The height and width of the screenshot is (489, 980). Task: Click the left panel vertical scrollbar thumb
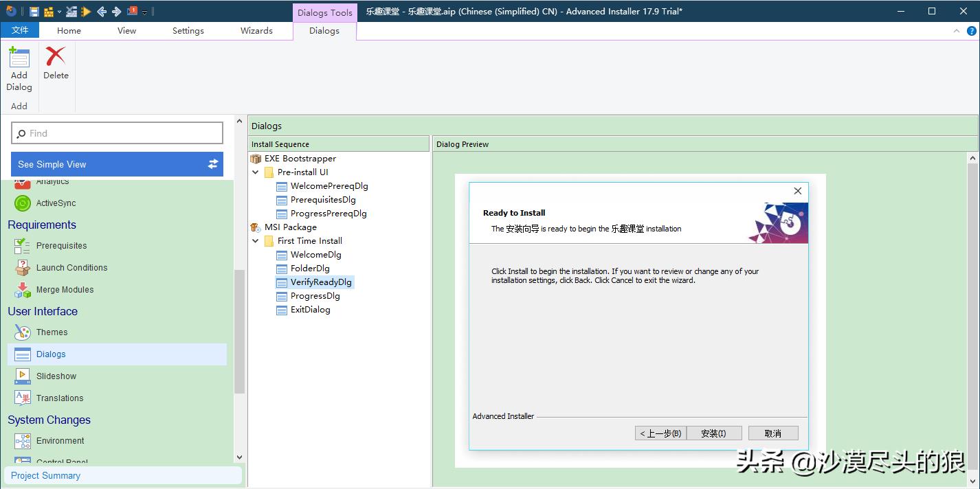point(239,330)
